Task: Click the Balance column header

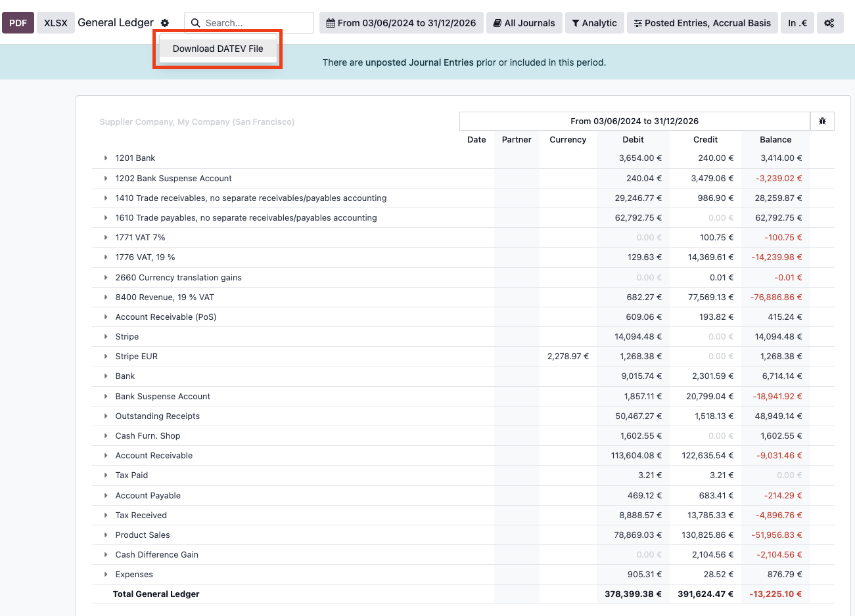Action: pos(775,140)
